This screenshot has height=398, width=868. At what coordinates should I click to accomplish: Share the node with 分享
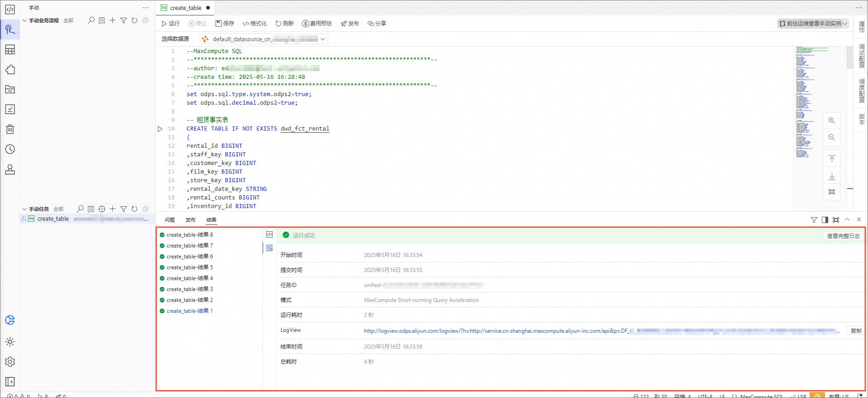[377, 24]
